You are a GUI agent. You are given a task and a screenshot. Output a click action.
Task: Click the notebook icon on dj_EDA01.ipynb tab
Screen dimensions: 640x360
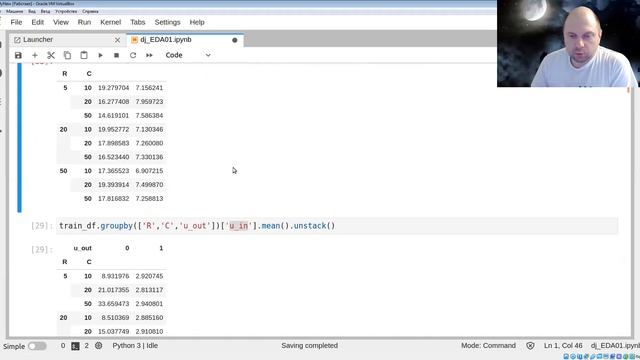tap(134, 40)
